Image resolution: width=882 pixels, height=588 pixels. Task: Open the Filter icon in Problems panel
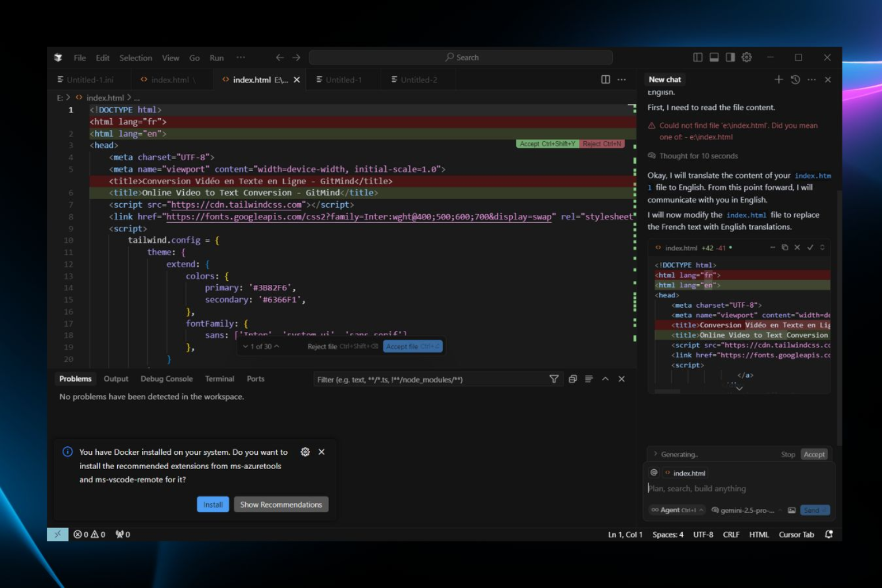click(x=554, y=379)
